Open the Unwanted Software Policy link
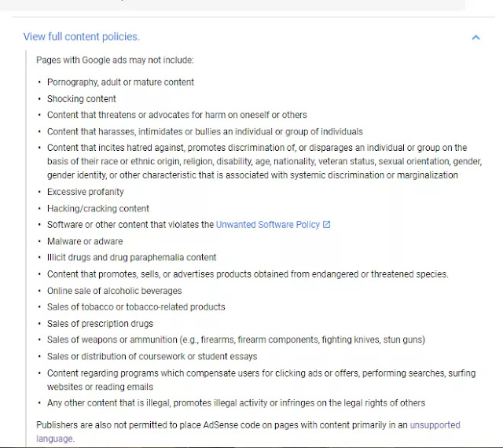This screenshot has height=448, width=503. pos(268,225)
